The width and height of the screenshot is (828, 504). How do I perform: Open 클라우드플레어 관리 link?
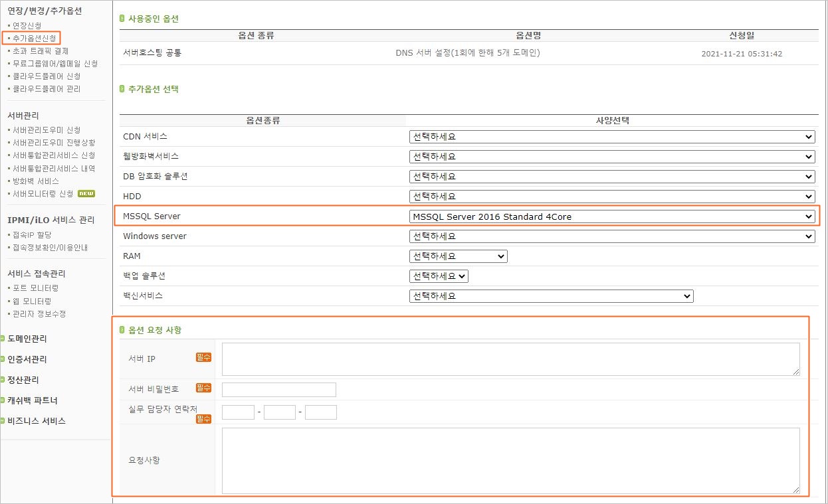point(47,88)
